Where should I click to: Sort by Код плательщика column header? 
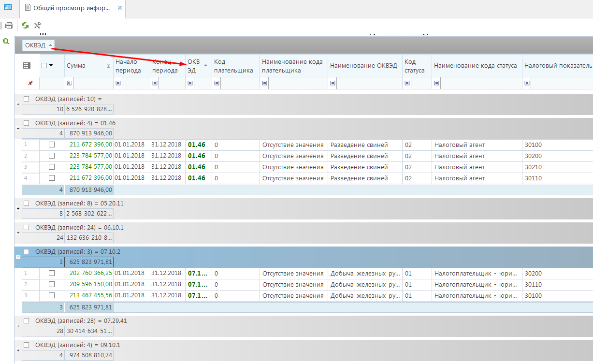point(236,66)
